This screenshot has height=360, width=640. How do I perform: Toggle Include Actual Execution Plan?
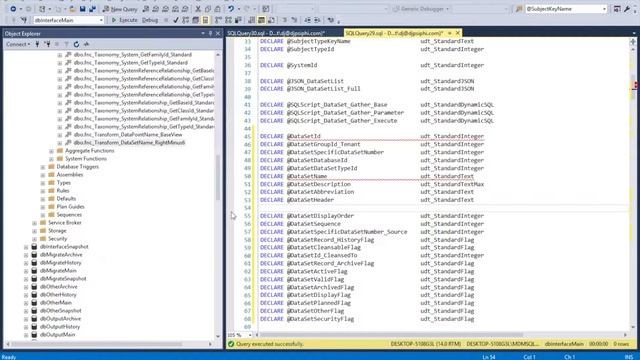pos(218,20)
